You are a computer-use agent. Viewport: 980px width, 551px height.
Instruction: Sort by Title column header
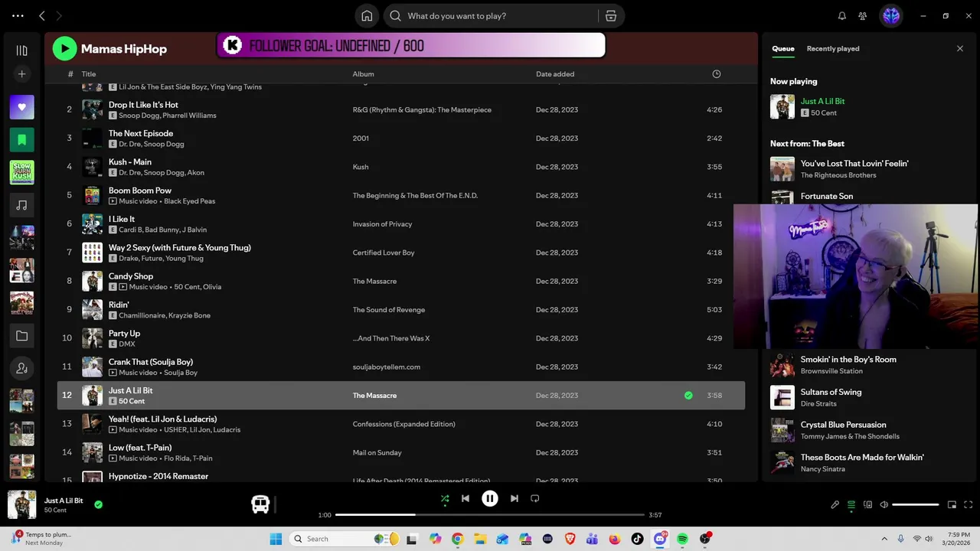click(x=89, y=74)
